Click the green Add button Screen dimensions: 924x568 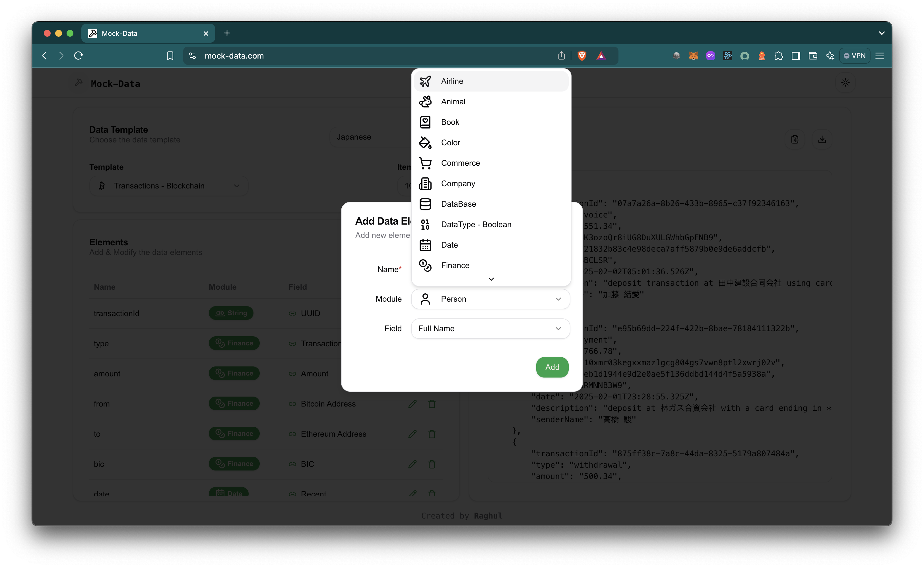552,367
